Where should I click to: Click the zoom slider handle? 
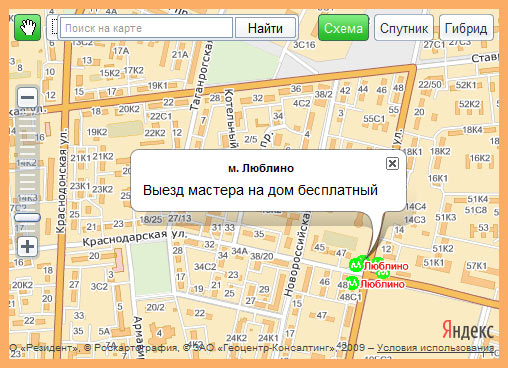click(x=27, y=218)
